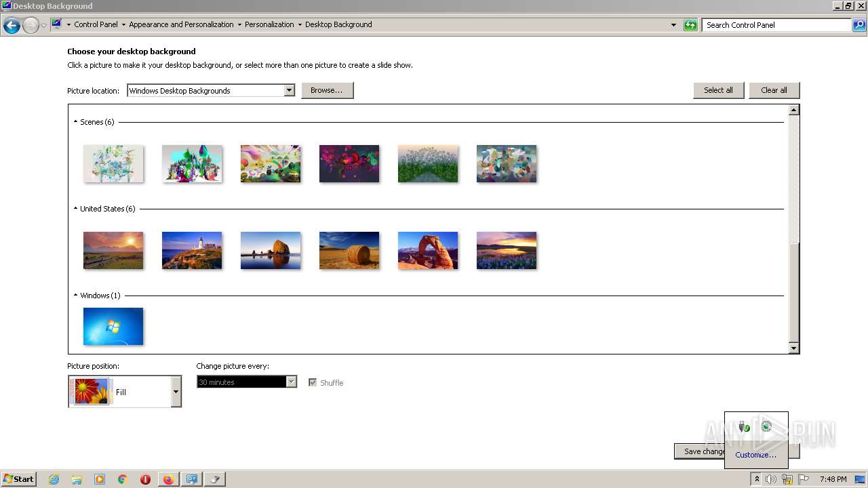The image size is (868, 488).
Task: Click the green circular tray popup icon
Action: pyautogui.click(x=767, y=426)
